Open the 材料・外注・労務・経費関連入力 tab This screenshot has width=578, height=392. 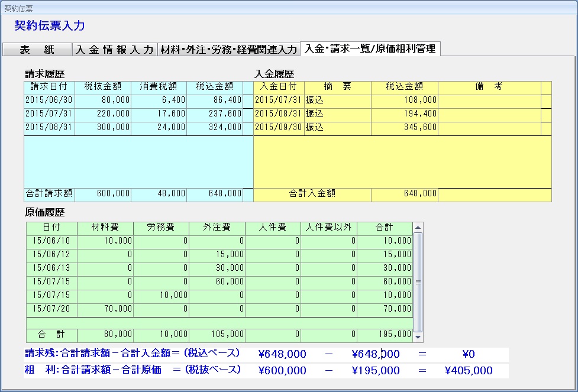click(228, 50)
